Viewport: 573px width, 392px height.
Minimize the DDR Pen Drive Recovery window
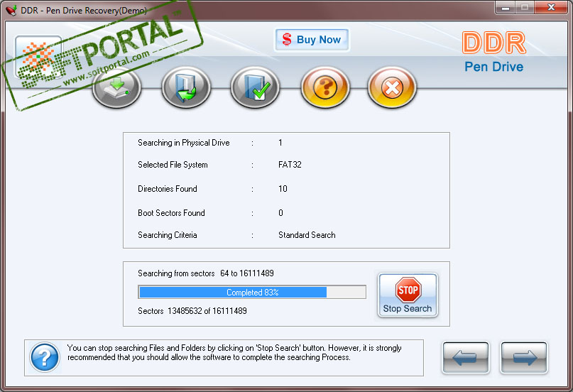tap(506, 8)
